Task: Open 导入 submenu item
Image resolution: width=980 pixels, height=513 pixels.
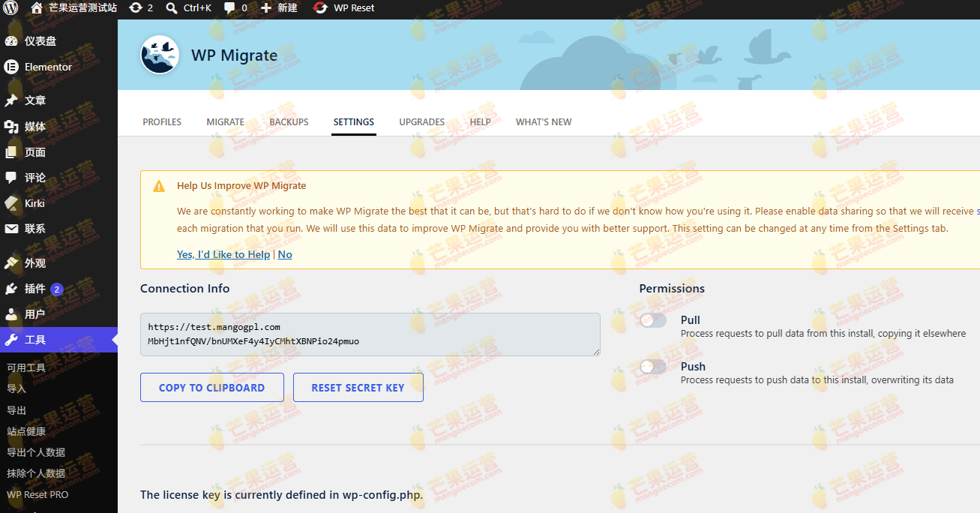Action: tap(16, 389)
